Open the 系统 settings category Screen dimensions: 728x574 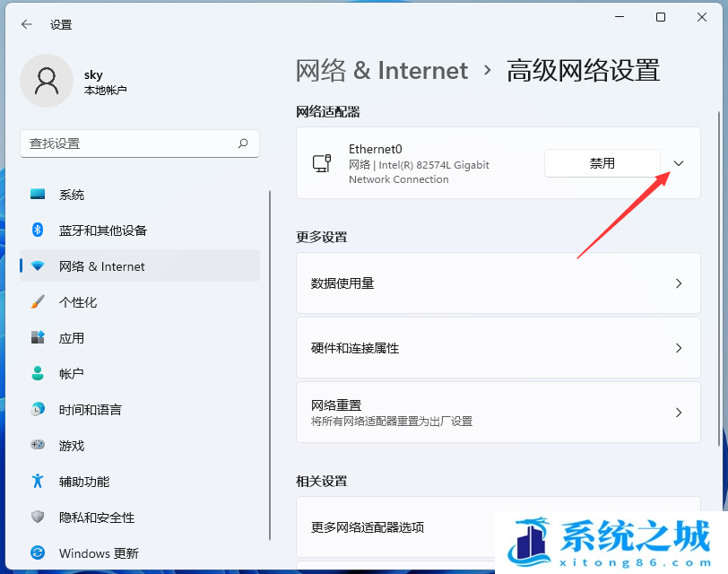pyautogui.click(x=72, y=195)
